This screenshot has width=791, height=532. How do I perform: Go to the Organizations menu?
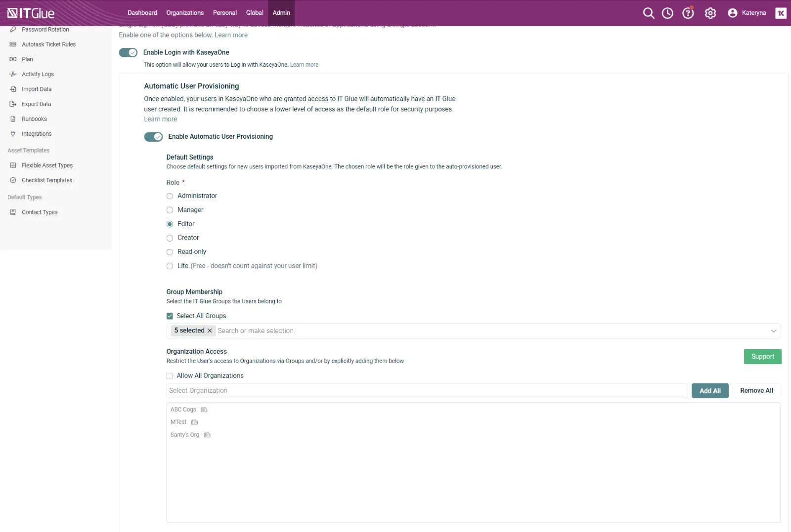pos(185,13)
